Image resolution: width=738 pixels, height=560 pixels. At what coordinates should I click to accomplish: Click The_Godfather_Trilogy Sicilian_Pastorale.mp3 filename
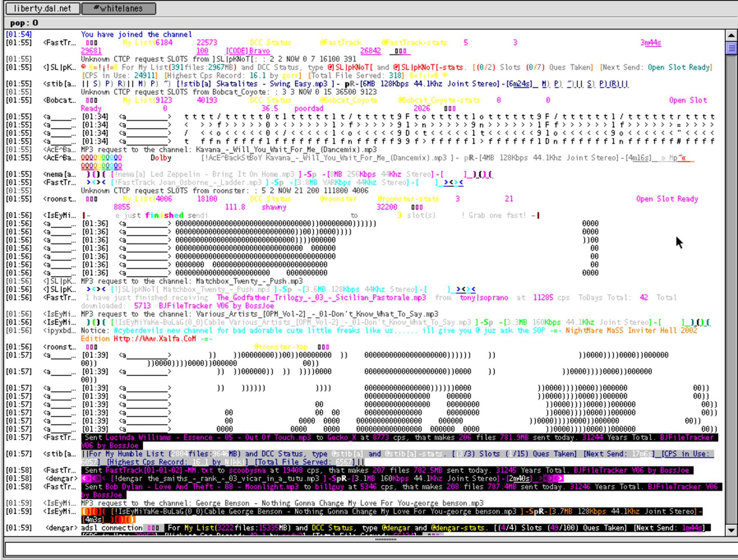click(321, 298)
